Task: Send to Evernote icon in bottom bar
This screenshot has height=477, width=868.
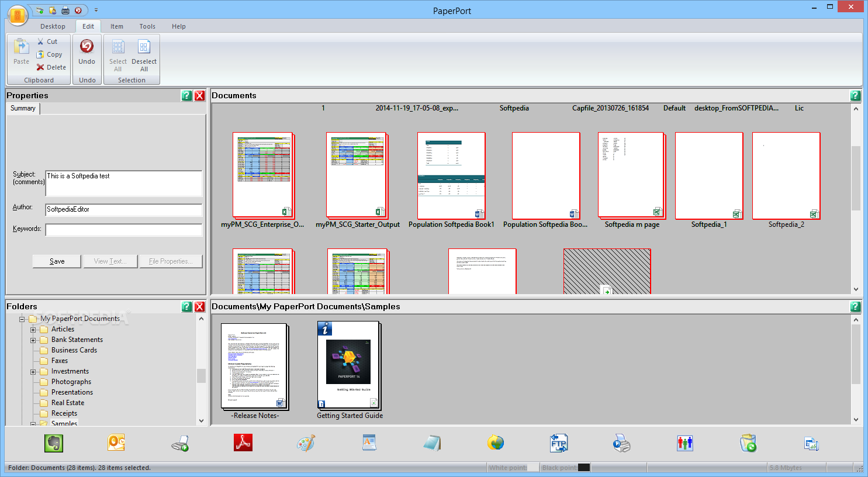Action: coord(54,444)
